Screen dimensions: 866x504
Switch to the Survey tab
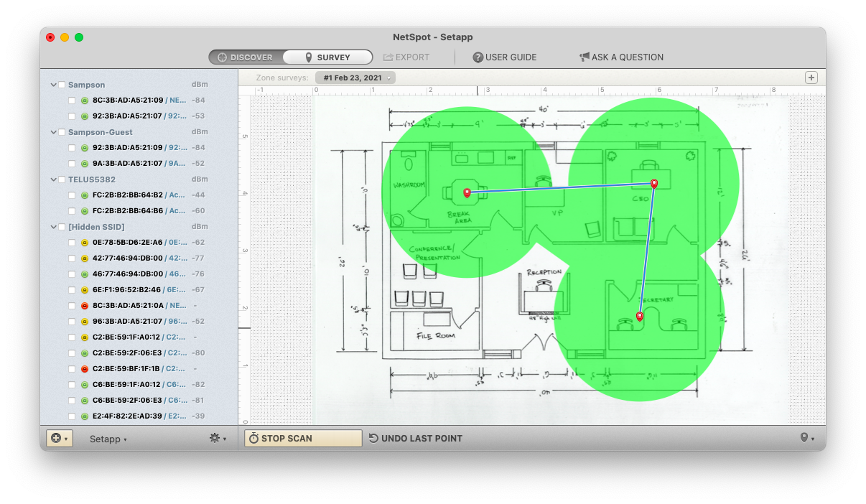[327, 57]
